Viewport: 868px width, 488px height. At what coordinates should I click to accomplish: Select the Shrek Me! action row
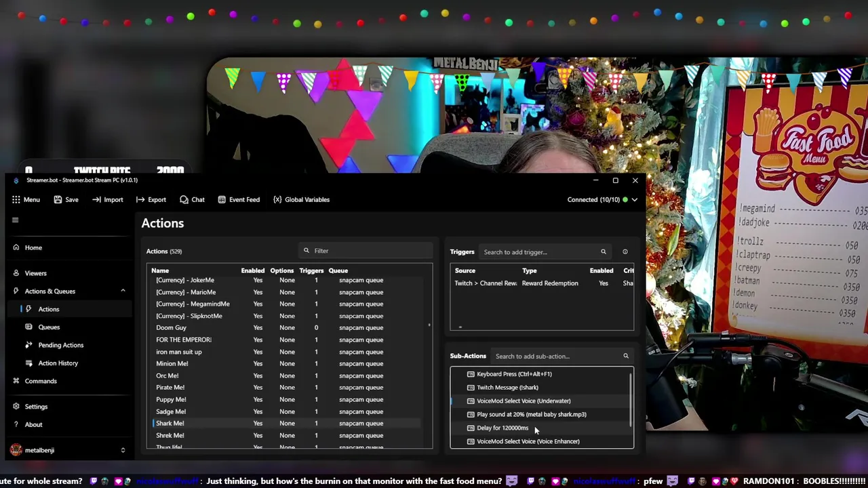286,435
